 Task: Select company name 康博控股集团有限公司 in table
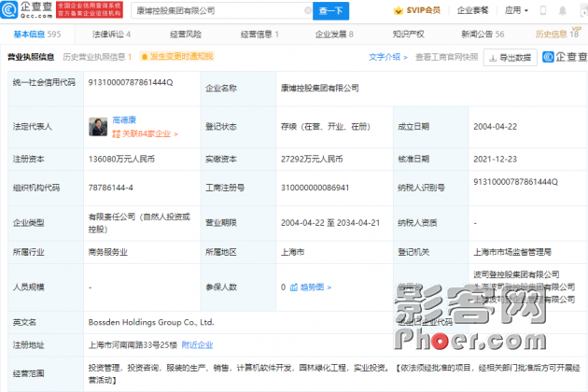[x=320, y=89]
